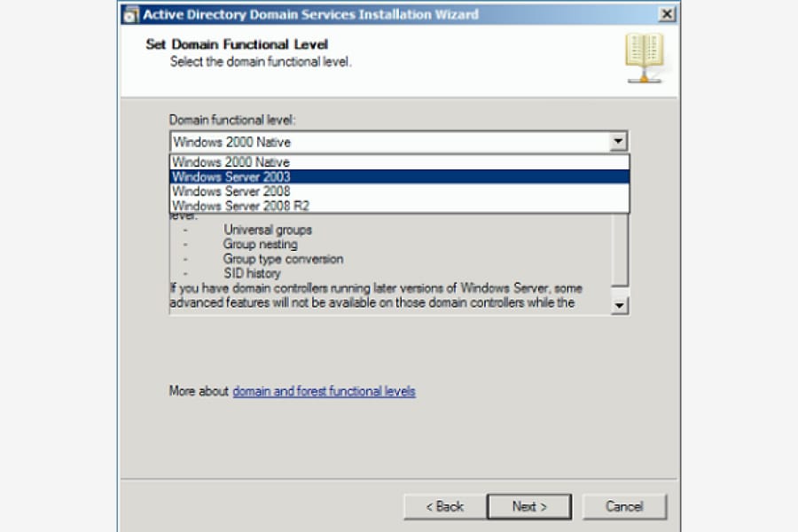This screenshot has height=532, width=798.
Task: Click the Domain functional level combo box field
Action: pos(399,142)
